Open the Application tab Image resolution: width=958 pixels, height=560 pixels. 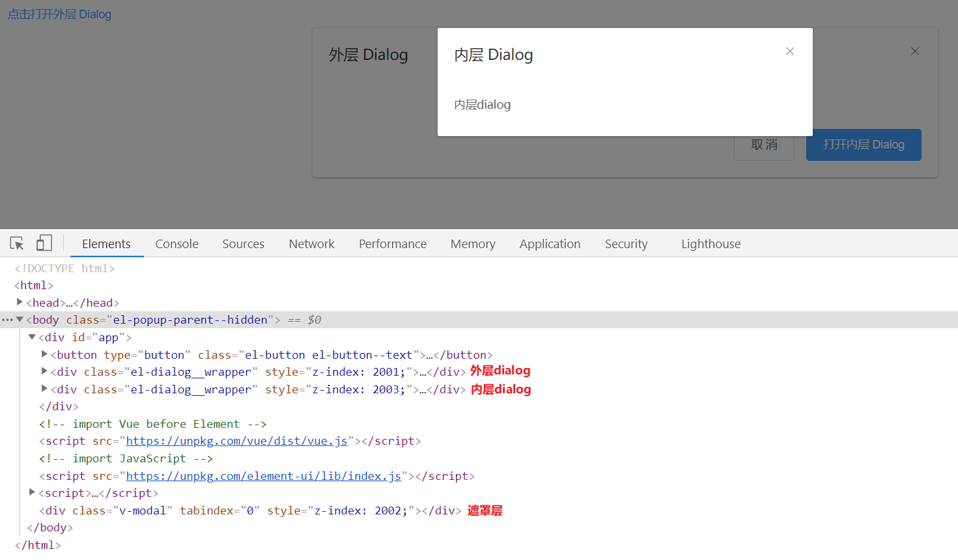click(x=550, y=244)
